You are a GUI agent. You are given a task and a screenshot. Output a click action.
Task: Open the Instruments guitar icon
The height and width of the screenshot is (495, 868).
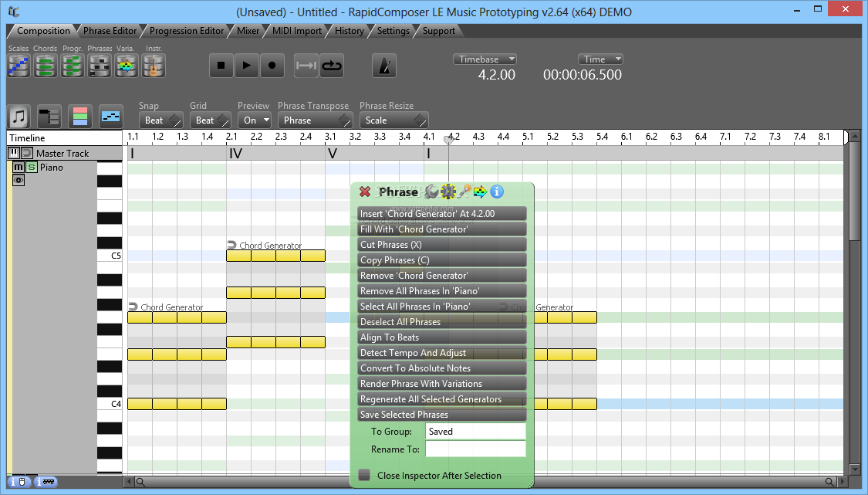click(x=154, y=66)
